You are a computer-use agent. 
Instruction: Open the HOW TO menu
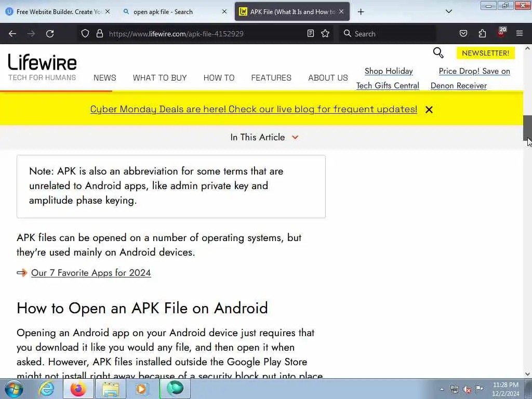point(219,78)
